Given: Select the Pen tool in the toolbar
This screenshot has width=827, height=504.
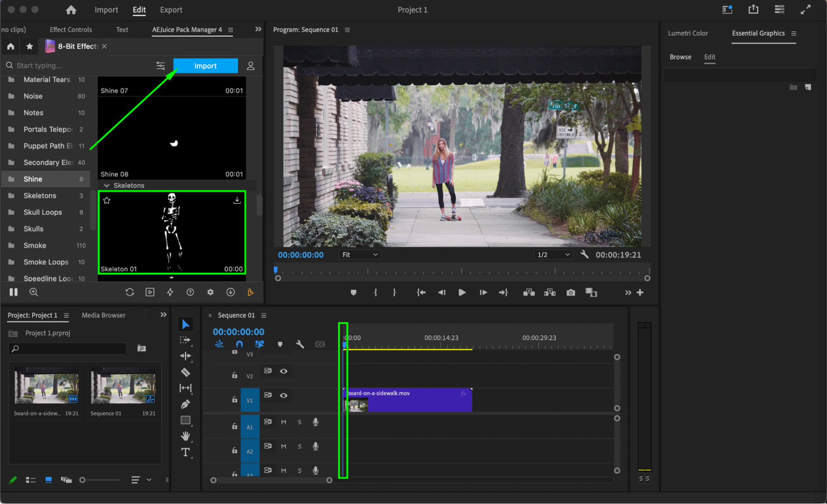Looking at the screenshot, I should (185, 404).
